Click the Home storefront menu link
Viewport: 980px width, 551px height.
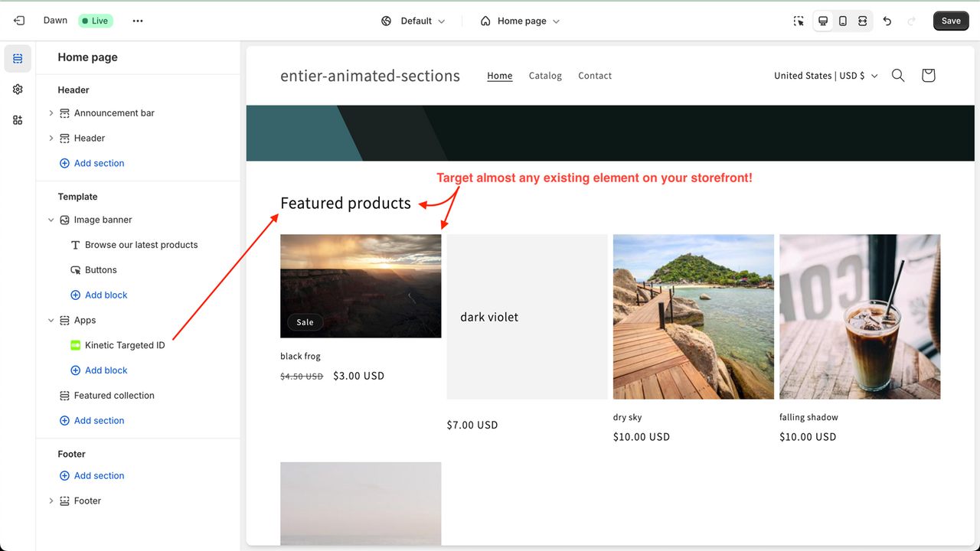pyautogui.click(x=500, y=76)
